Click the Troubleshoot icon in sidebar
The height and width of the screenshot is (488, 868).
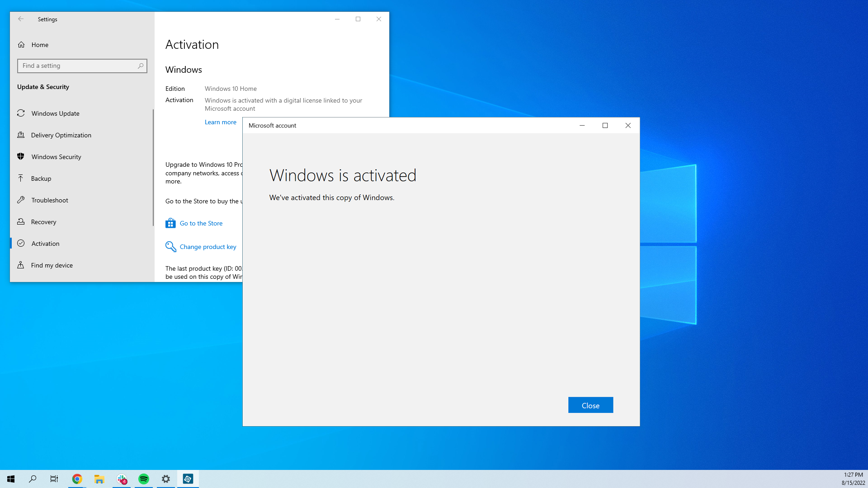pos(20,200)
